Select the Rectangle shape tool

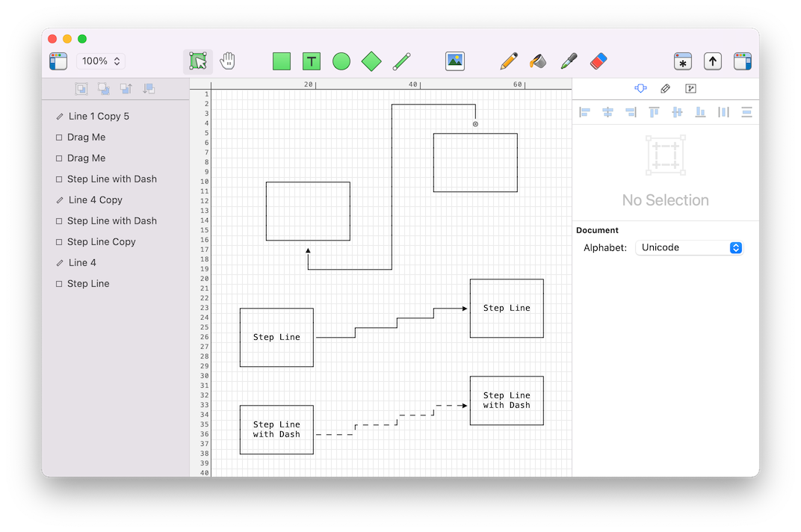282,61
